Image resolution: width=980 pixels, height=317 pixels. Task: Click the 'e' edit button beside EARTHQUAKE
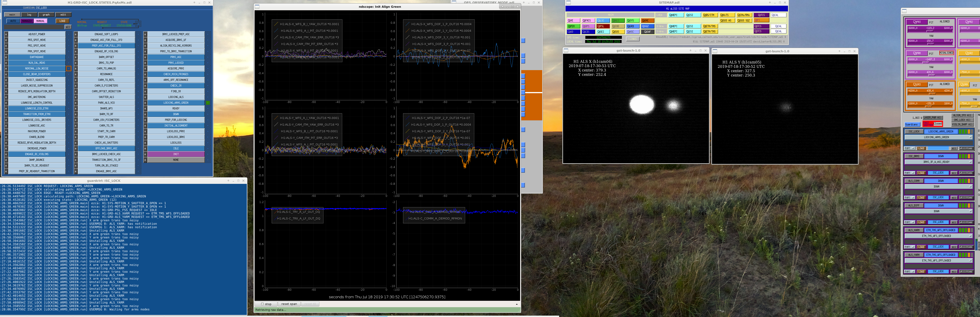[6, 57]
